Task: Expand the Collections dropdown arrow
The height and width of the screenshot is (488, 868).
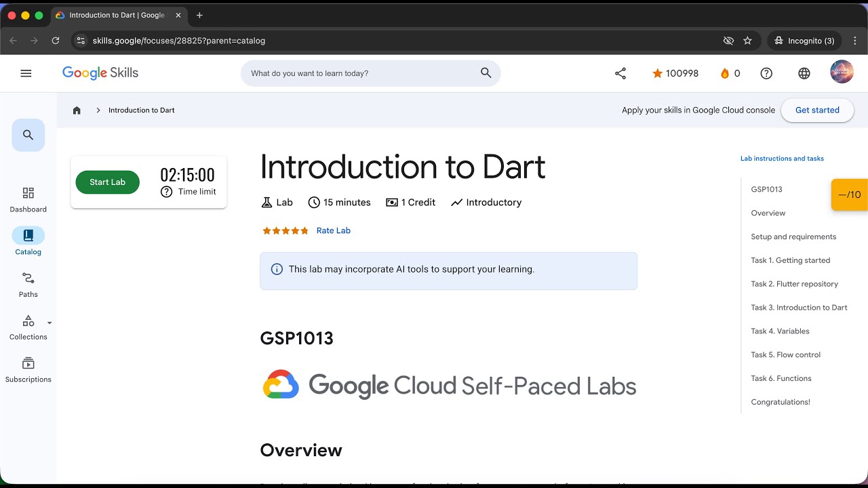Action: coord(49,323)
